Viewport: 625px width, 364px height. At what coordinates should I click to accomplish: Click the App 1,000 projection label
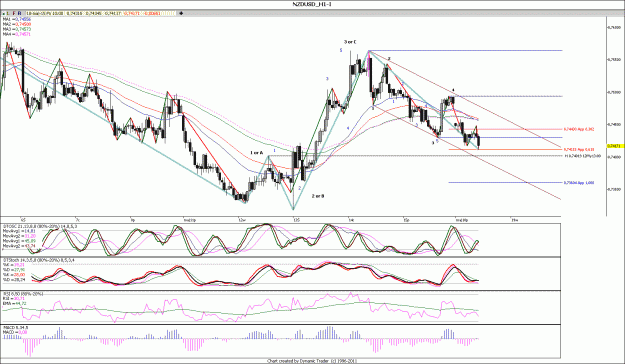pos(579,183)
